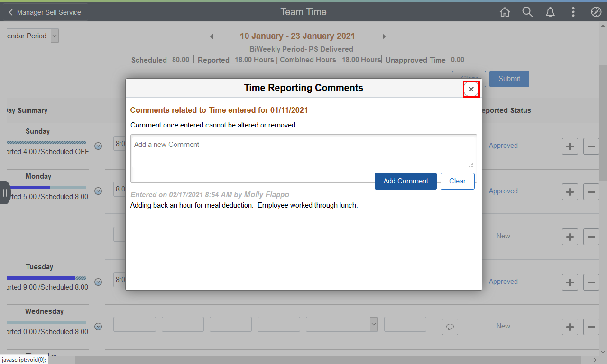Go back to Manager Self Service
This screenshot has width=607, height=364.
pos(45,12)
